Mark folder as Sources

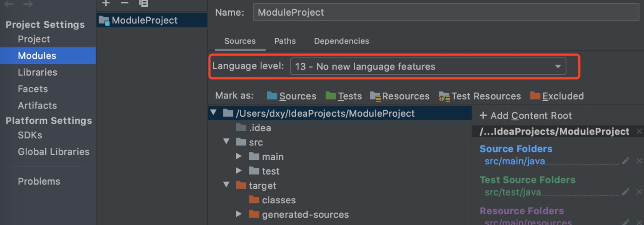tap(292, 96)
